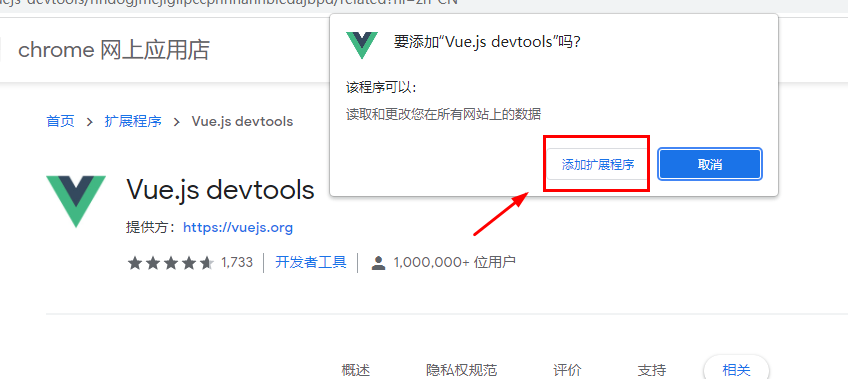
Task: Click the 取消 button in the dialog
Action: pos(710,164)
